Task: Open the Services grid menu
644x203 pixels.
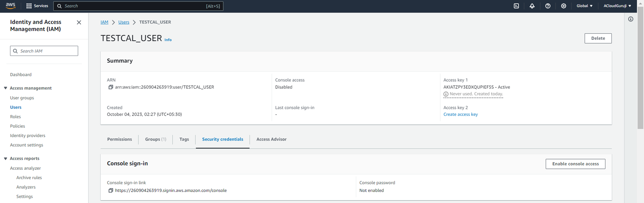Action: (x=37, y=6)
